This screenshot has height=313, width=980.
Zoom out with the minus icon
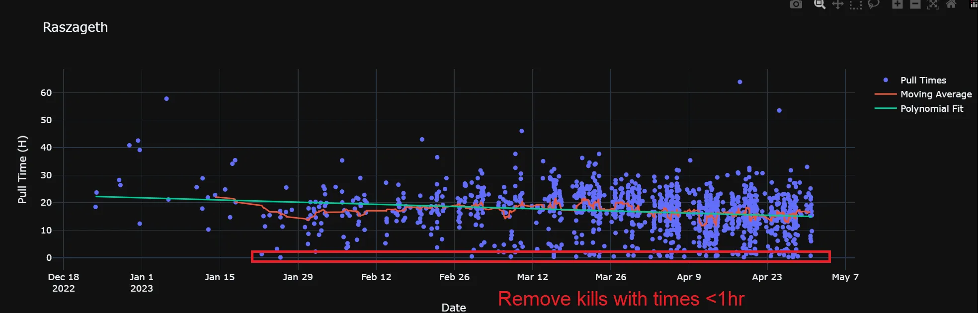[x=915, y=4]
